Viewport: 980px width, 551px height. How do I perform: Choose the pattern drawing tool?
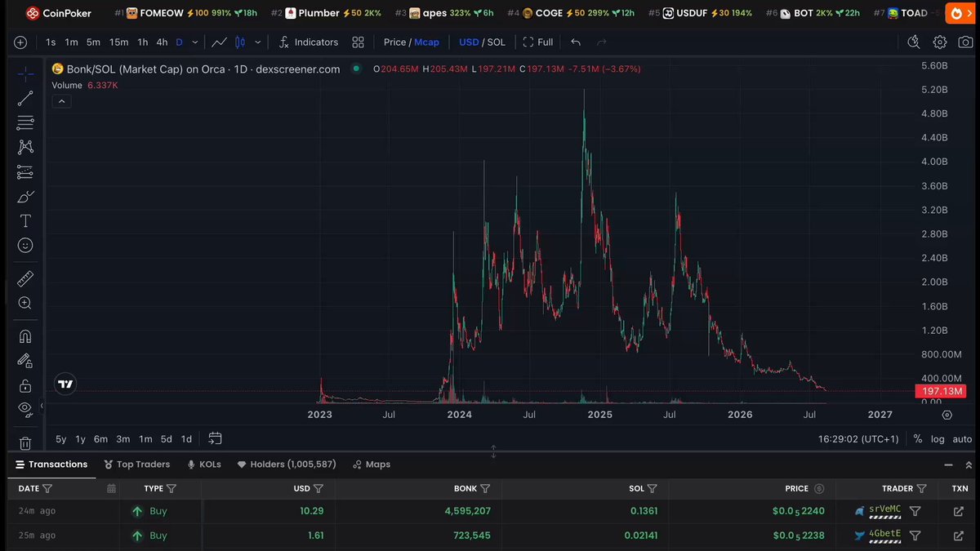pyautogui.click(x=25, y=147)
